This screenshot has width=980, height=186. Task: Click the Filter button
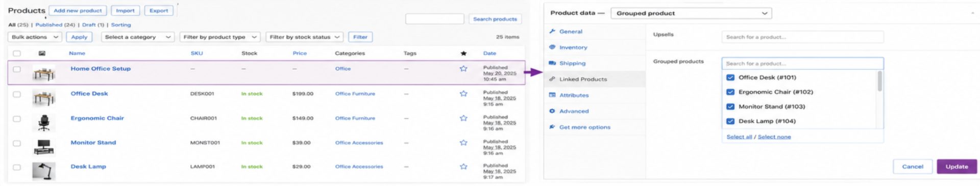tap(360, 37)
